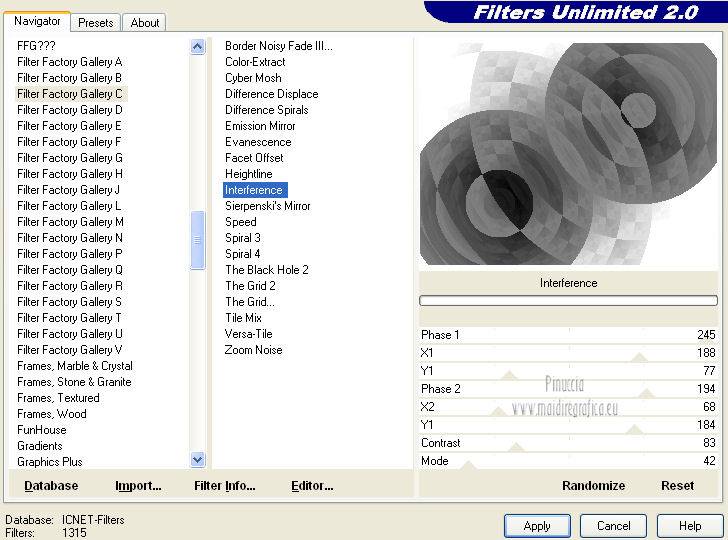The width and height of the screenshot is (728, 540).
Task: Choose The Grid 2 filter
Action: coord(250,286)
